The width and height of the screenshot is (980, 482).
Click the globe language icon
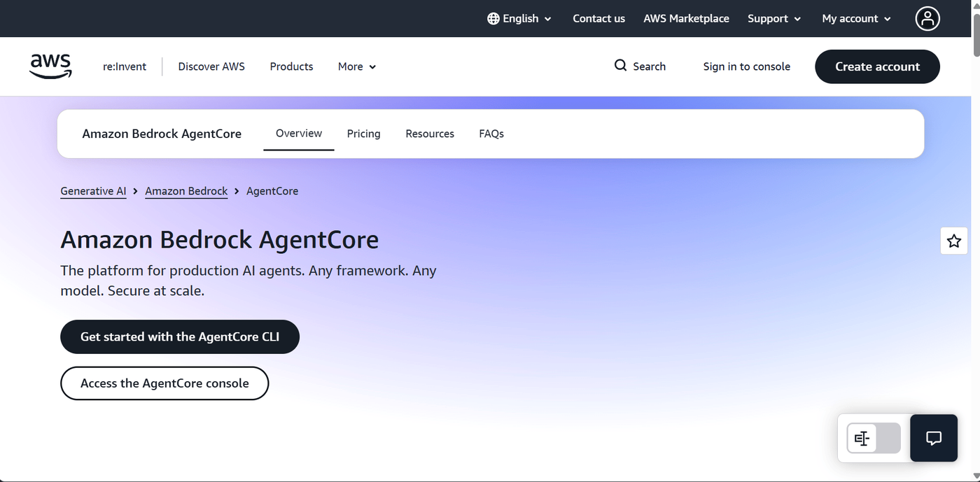493,19
